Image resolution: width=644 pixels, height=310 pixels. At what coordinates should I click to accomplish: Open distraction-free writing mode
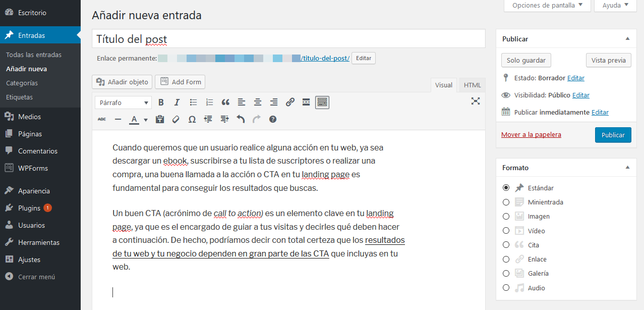475,101
